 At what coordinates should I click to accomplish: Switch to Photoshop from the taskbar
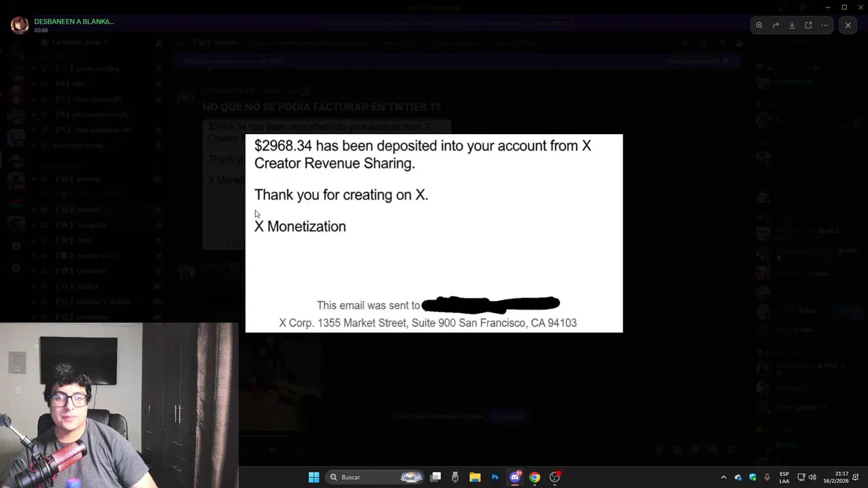(495, 477)
